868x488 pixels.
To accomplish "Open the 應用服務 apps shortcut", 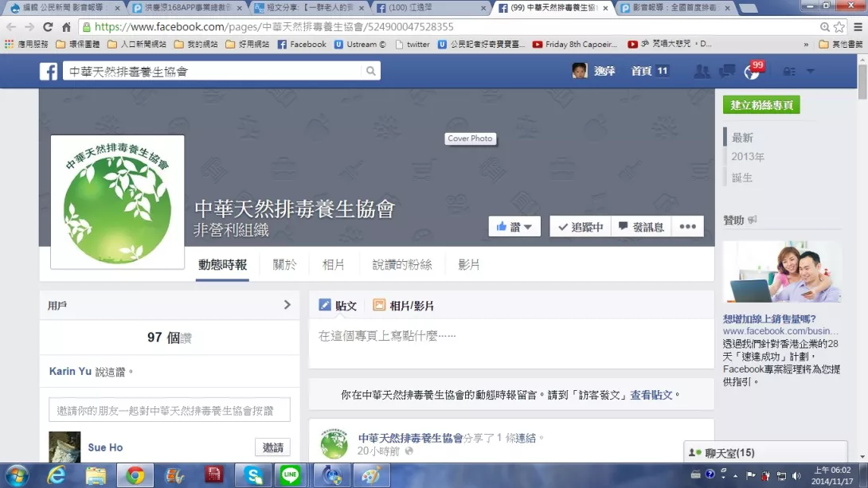I will (x=26, y=45).
